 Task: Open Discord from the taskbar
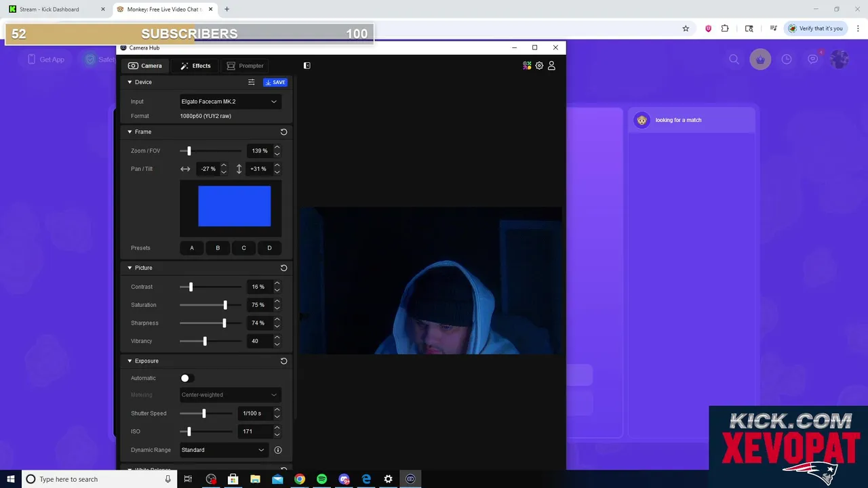pos(344,479)
